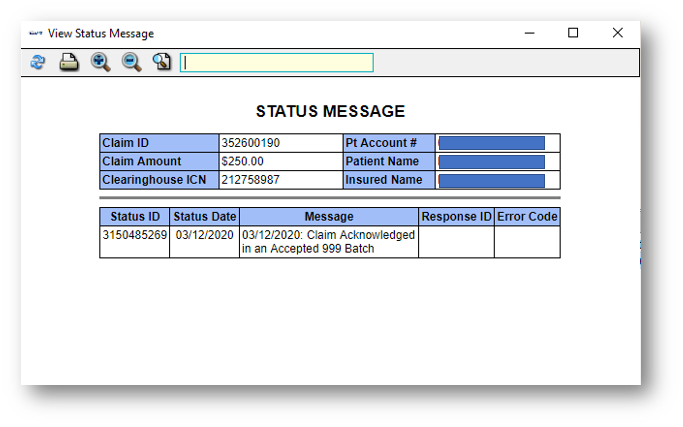Select the Claim ID value 352600190
This screenshot has height=427, width=683.
coord(250,143)
